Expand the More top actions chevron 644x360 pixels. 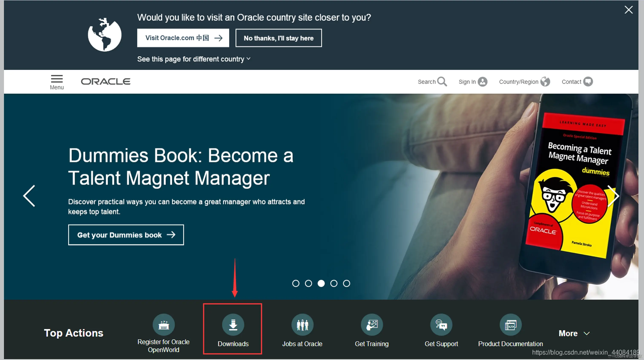tap(586, 333)
